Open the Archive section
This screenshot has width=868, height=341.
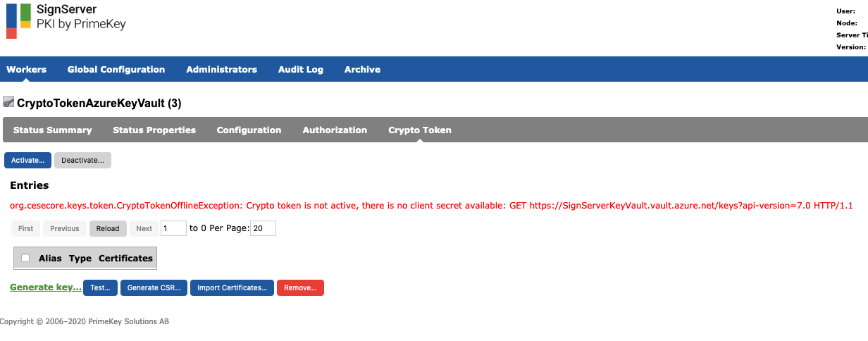(x=362, y=69)
